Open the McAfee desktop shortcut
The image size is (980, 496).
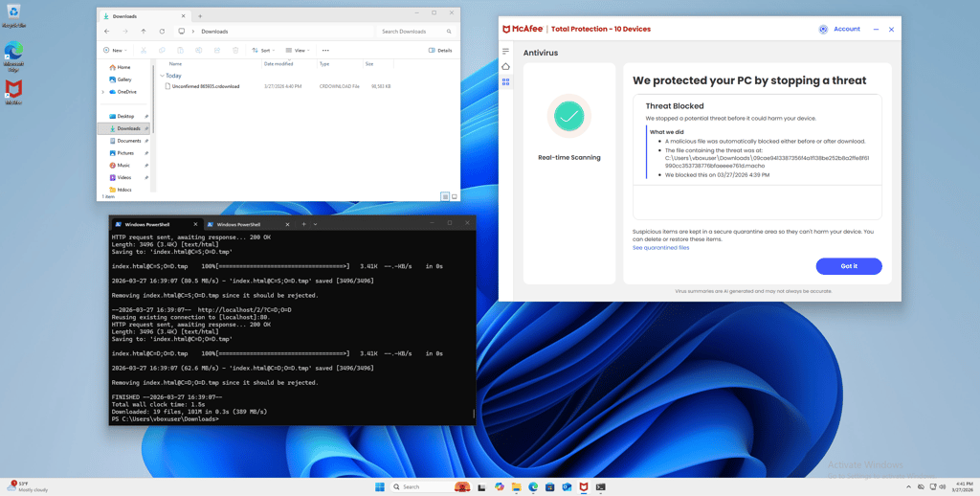click(13, 92)
